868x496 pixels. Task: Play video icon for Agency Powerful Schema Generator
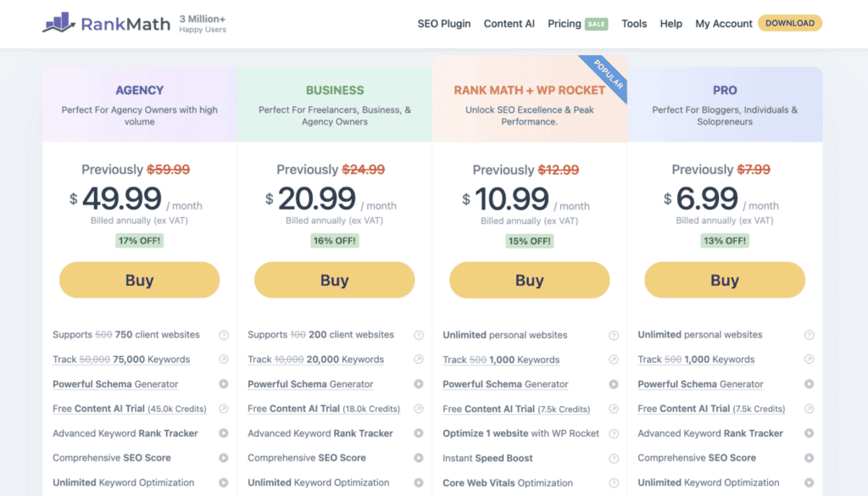pyautogui.click(x=224, y=384)
